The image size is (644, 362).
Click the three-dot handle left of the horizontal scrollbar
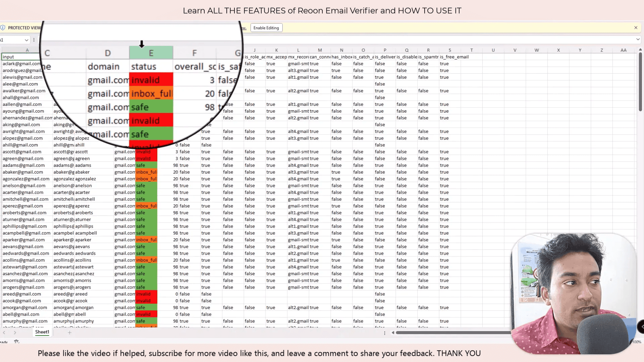click(384, 333)
